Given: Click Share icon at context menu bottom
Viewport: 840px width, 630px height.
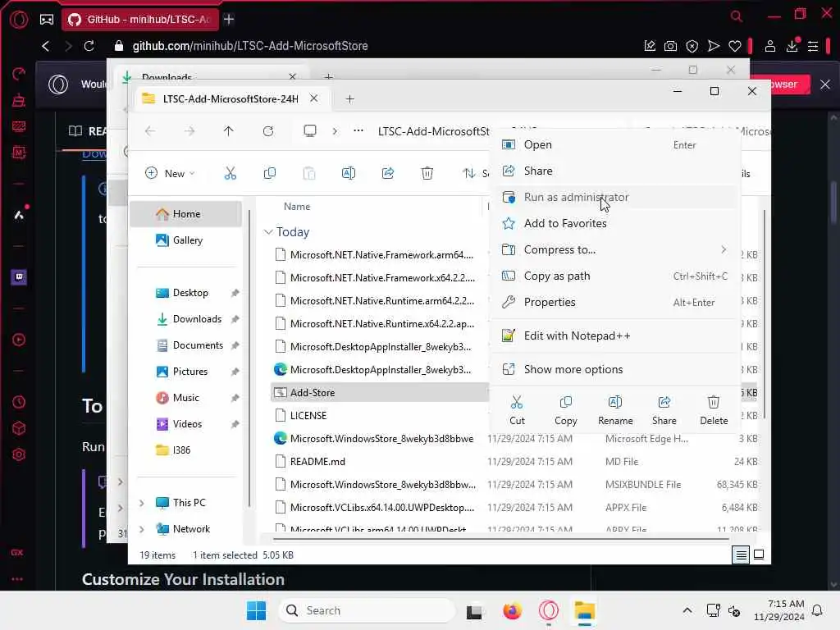Looking at the screenshot, I should click(664, 402).
